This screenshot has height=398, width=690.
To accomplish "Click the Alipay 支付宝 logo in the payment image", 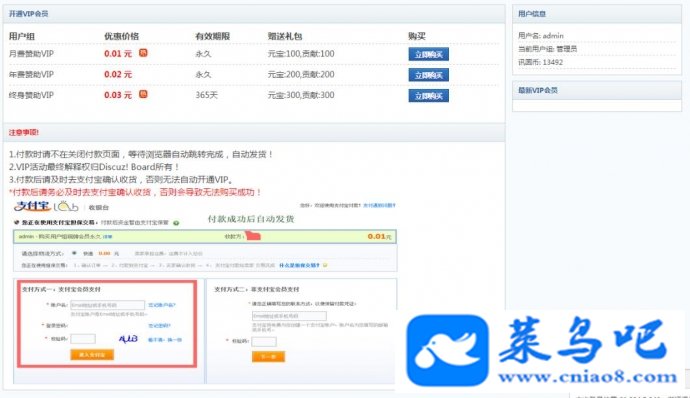I will [32, 206].
